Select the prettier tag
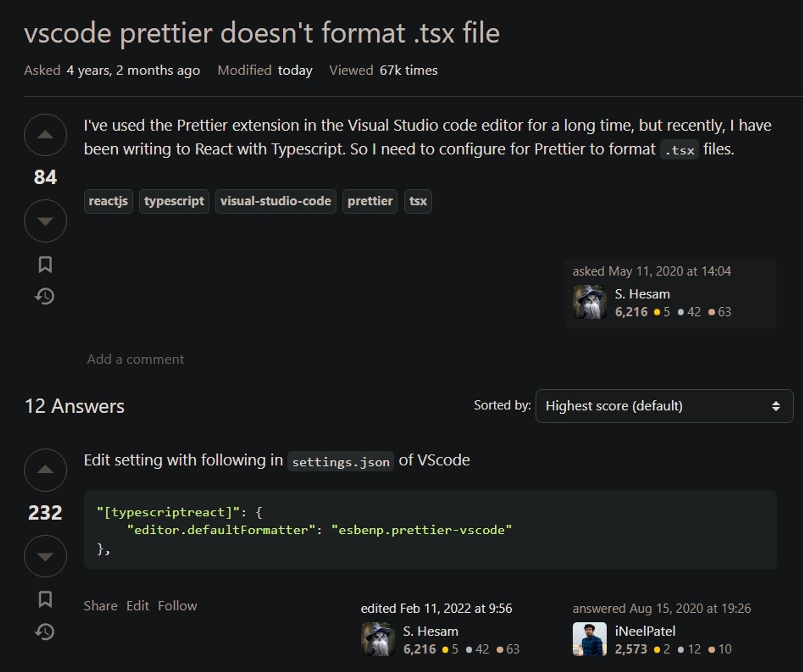Viewport: 803px width, 672px height. [x=369, y=201]
